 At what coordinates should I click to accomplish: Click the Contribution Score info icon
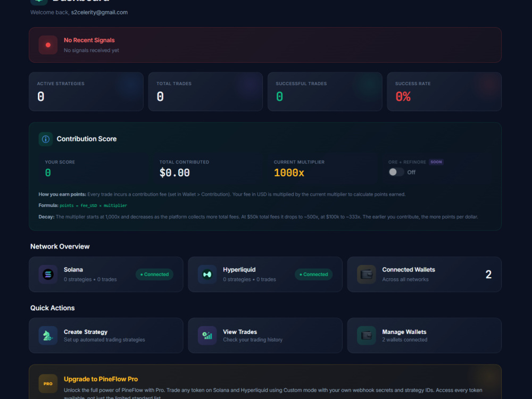(x=45, y=139)
